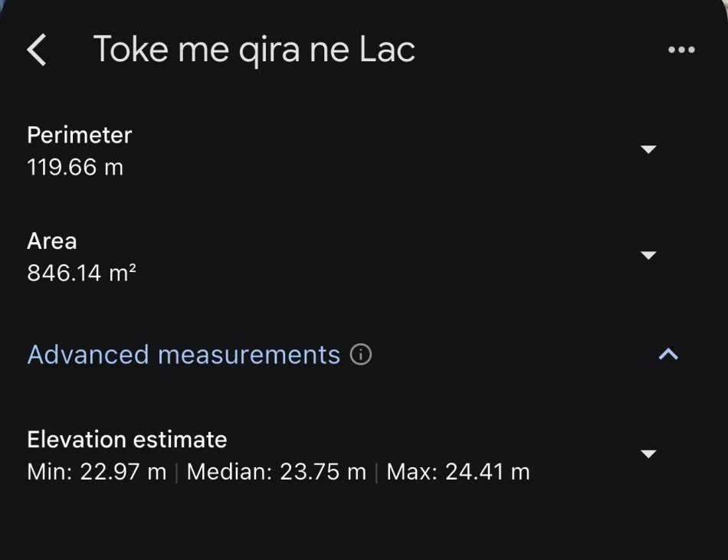Select the Max: 24.41 m value
The image size is (728, 560).
pos(458,472)
